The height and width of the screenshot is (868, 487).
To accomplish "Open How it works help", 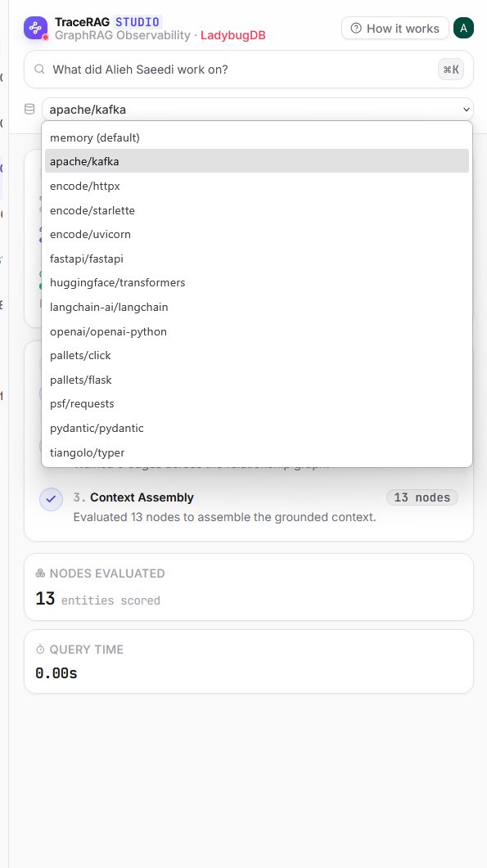I will pyautogui.click(x=395, y=29).
